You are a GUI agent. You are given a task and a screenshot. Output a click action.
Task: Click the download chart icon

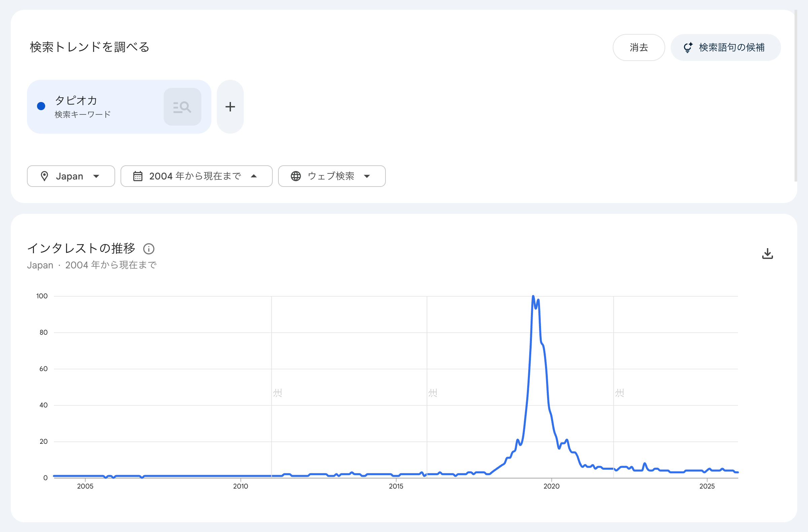(x=767, y=254)
